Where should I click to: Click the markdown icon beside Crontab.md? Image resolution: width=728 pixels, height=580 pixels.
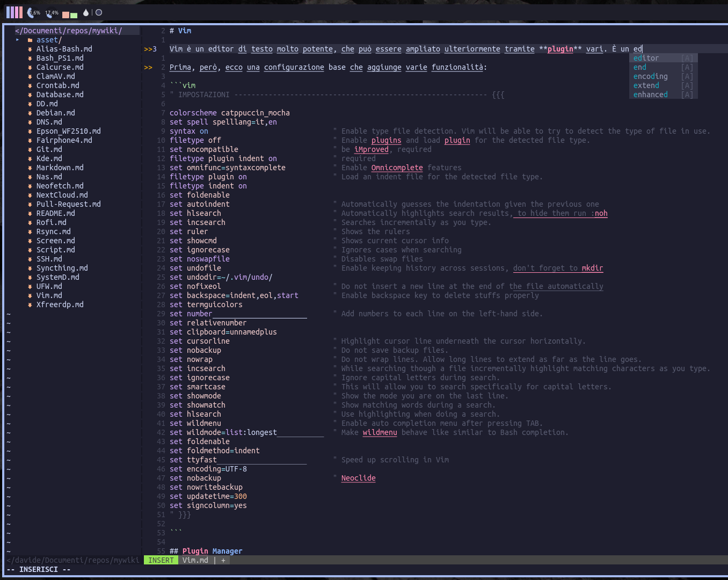(30, 85)
